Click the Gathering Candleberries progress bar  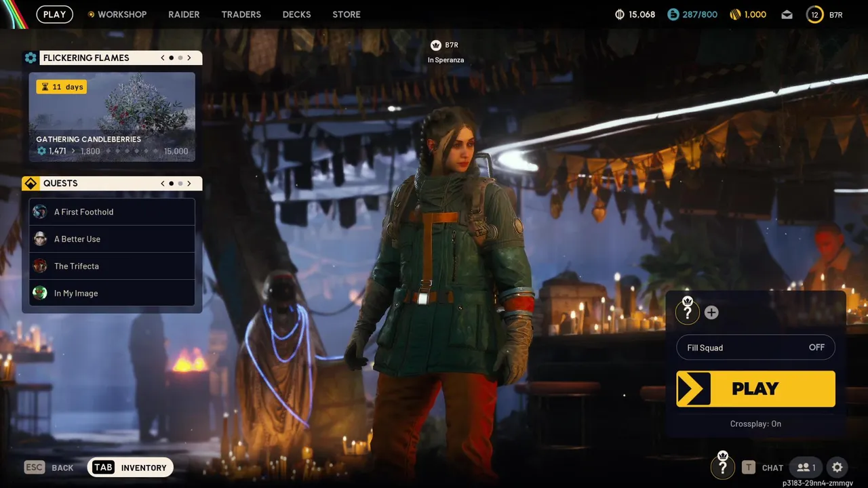pos(112,151)
